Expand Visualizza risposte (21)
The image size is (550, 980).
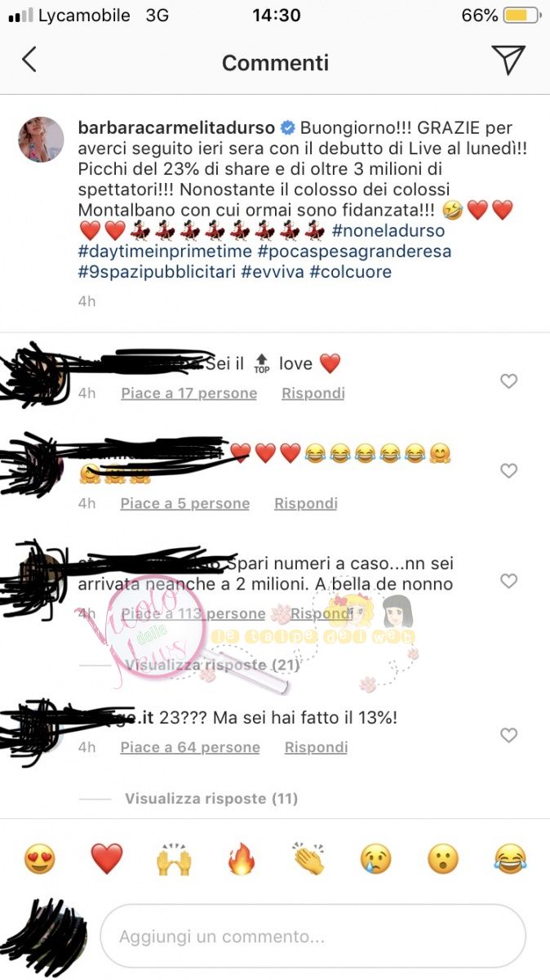pyautogui.click(x=212, y=665)
